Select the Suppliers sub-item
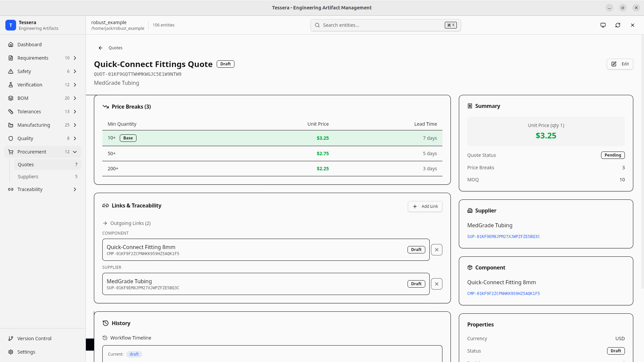The width and height of the screenshot is (644, 362). click(x=28, y=177)
